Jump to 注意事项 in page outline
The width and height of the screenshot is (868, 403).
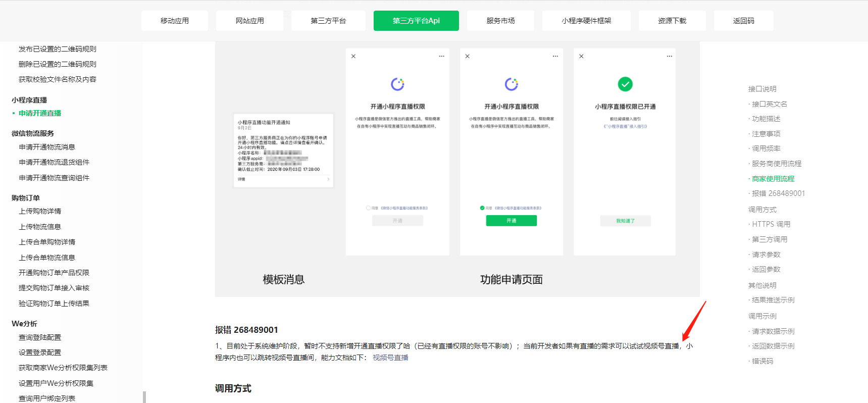tap(766, 134)
